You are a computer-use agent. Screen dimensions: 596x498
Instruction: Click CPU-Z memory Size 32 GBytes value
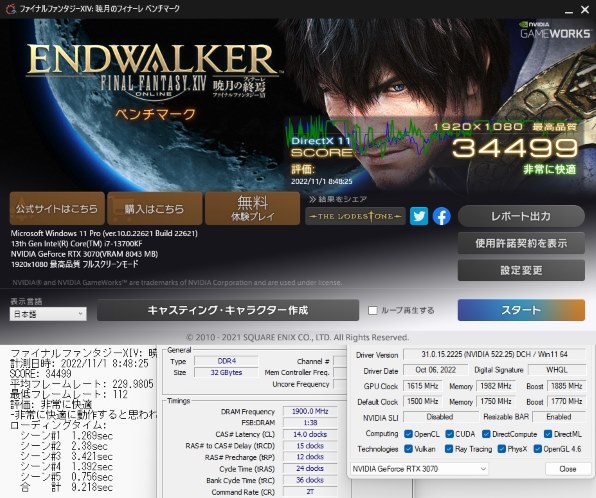click(x=227, y=372)
